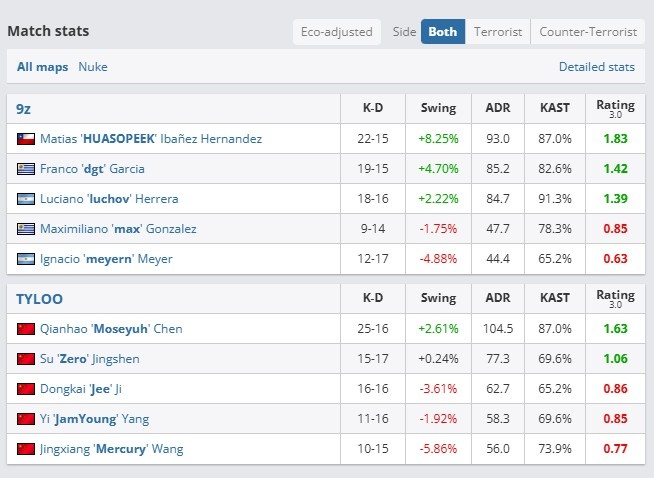
Task: Click Uruguay flag beside dgt
Action: (x=26, y=169)
